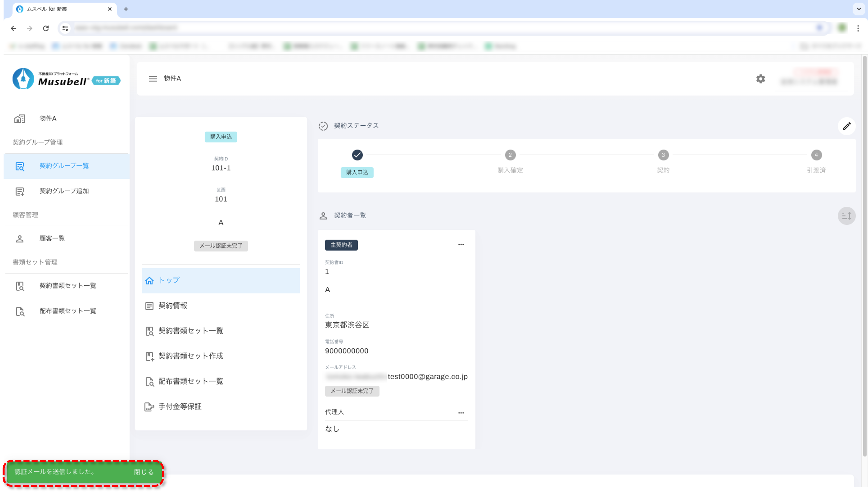Click the sort order icon for 契約者一覧
Viewport: 868px width, 493px height.
(846, 216)
